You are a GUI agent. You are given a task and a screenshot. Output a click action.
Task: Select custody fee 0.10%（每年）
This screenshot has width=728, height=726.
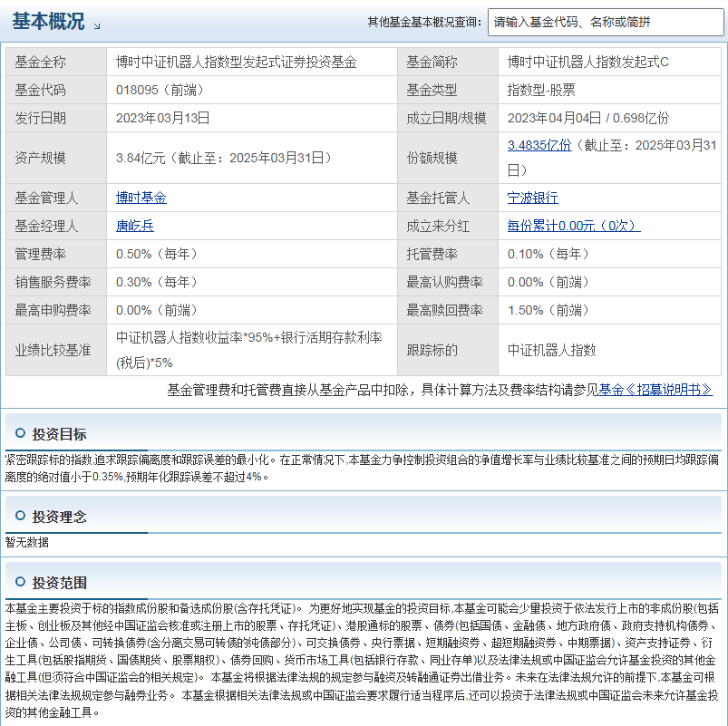(548, 254)
